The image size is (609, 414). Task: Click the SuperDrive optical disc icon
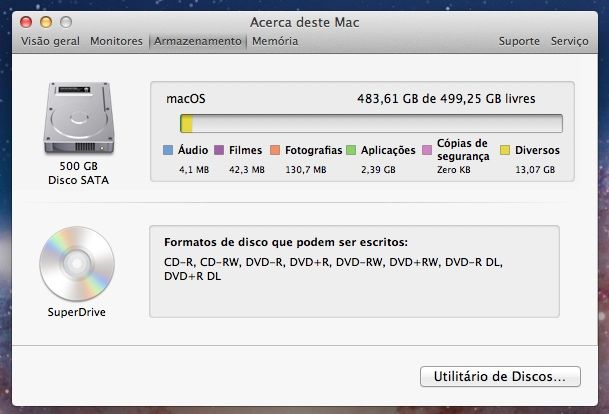pyautogui.click(x=77, y=264)
